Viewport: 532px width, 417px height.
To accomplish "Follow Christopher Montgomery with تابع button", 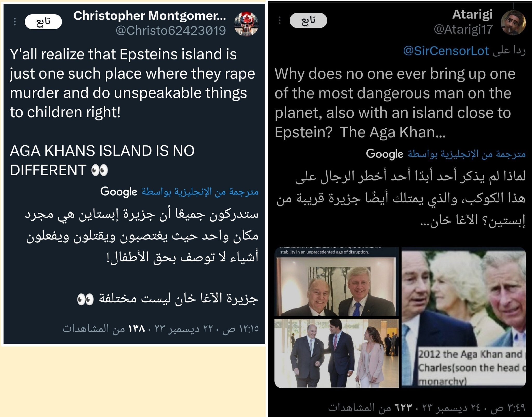I will pos(43,22).
